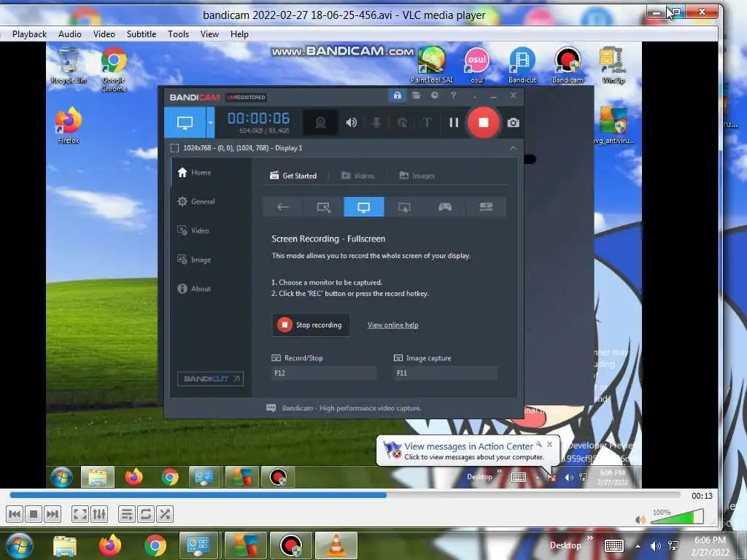This screenshot has width=747, height=560.
Task: Click Bandicam blue screen mode button
Action: [x=185, y=122]
